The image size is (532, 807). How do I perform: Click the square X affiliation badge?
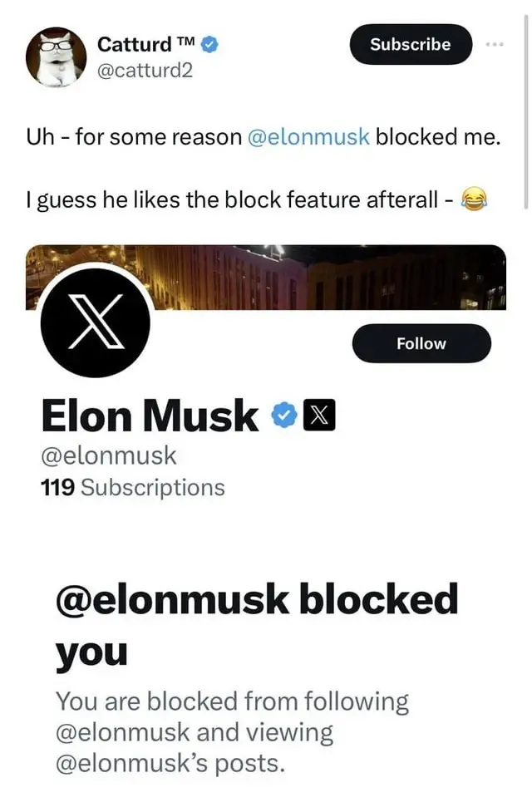coord(319,416)
